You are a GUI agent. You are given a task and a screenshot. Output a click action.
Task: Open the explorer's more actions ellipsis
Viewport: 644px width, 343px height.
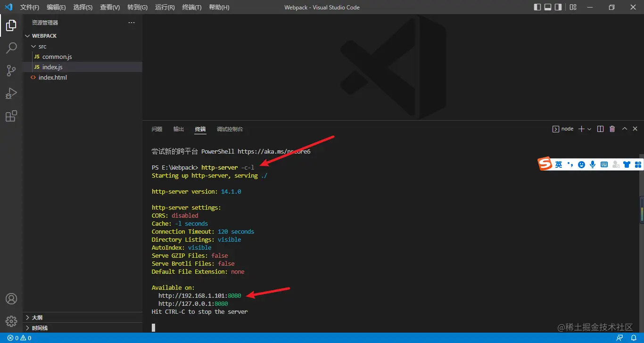(132, 23)
